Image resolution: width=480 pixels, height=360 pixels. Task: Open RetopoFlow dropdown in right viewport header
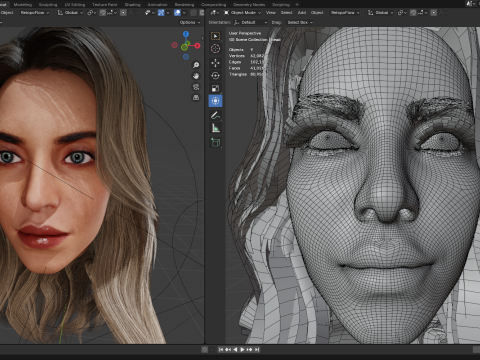tap(345, 13)
